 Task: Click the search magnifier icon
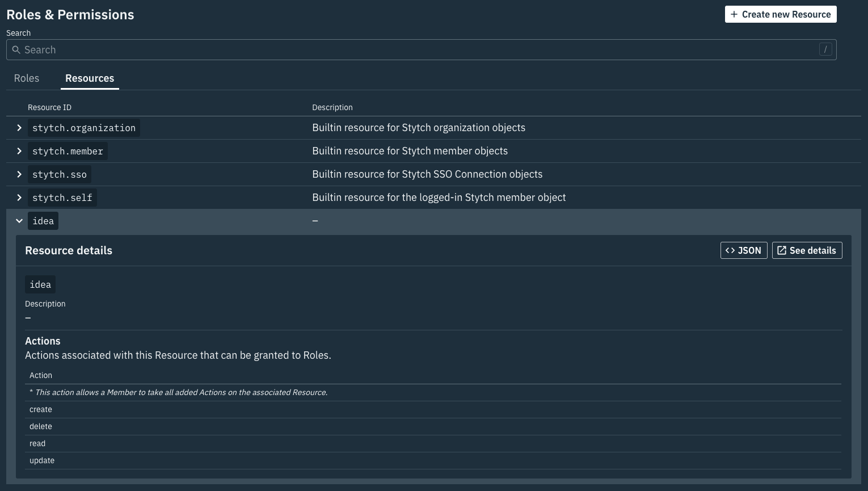pyautogui.click(x=16, y=49)
